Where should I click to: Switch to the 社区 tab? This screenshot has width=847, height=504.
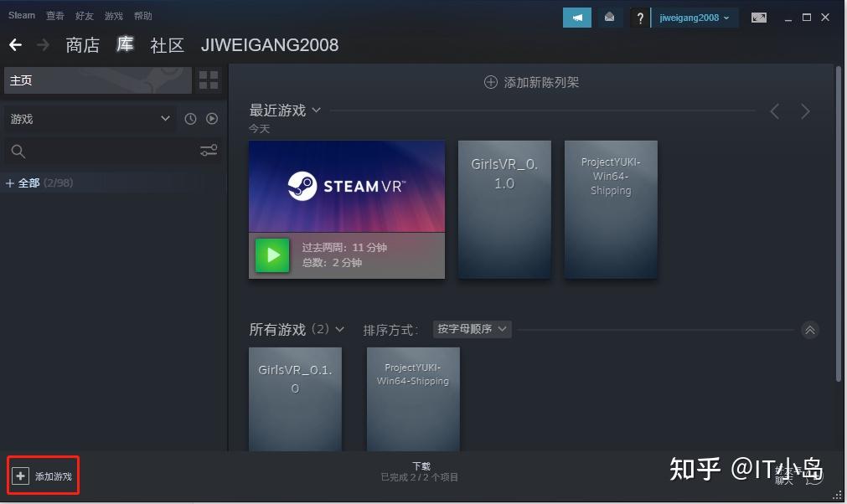point(167,45)
